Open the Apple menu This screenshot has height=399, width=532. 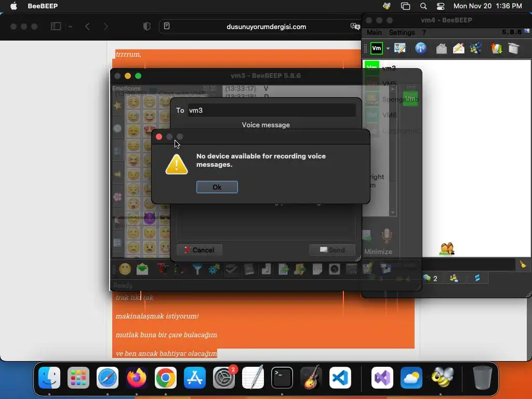pos(14,6)
